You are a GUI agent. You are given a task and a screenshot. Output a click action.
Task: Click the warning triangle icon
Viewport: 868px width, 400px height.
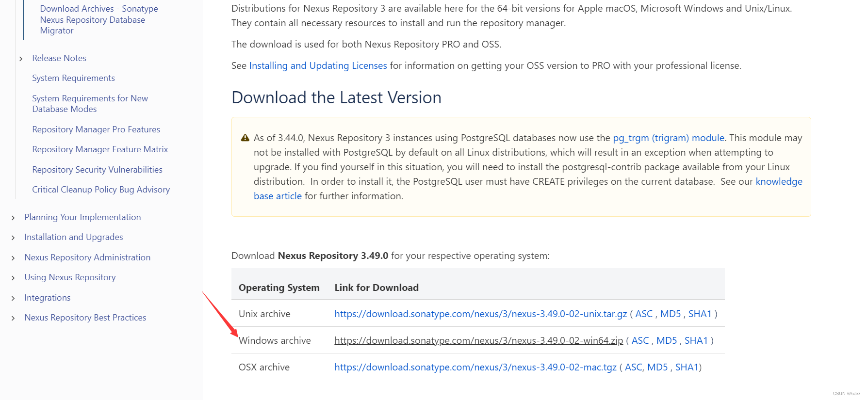(245, 138)
